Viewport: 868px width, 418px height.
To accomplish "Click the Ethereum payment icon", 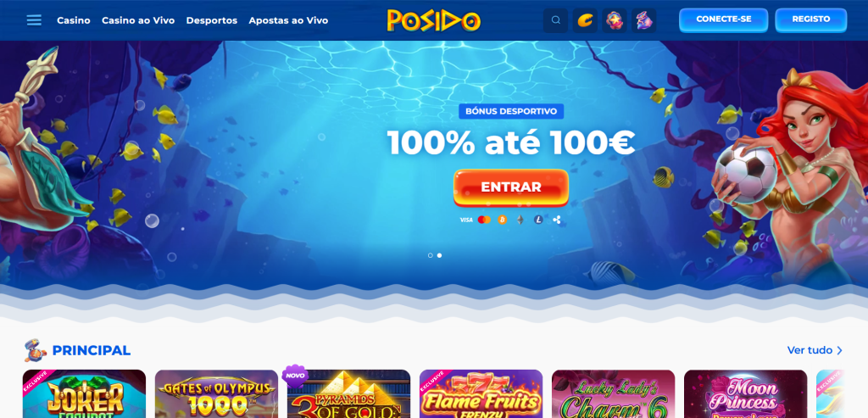I will point(520,220).
